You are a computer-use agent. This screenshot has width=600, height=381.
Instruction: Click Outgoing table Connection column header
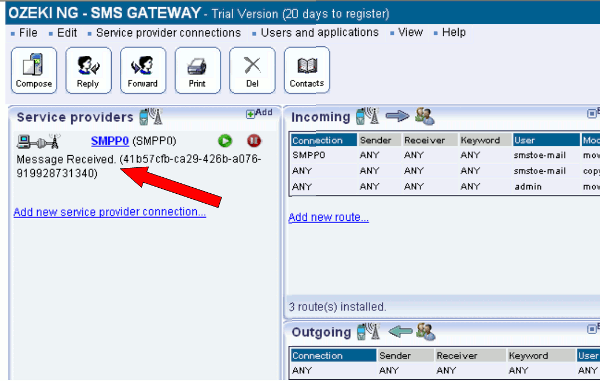pyautogui.click(x=333, y=356)
